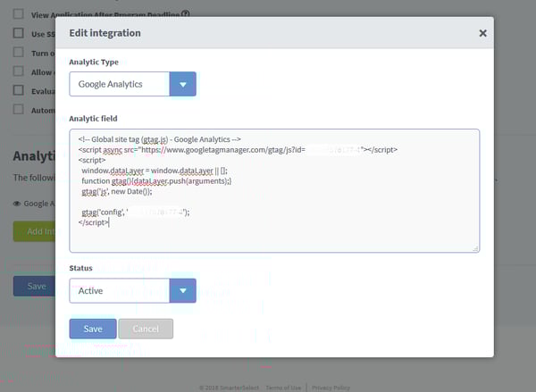Click the "gtag('js', new Date());" line
The image size is (536, 392).
coord(117,191)
